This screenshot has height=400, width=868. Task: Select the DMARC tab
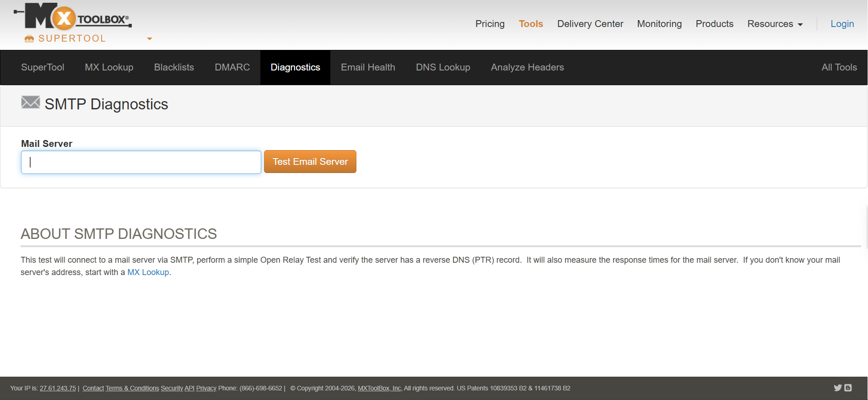(232, 67)
